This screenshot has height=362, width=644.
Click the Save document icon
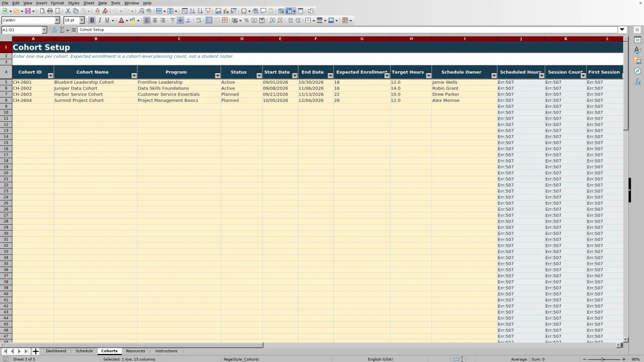(x=27, y=11)
